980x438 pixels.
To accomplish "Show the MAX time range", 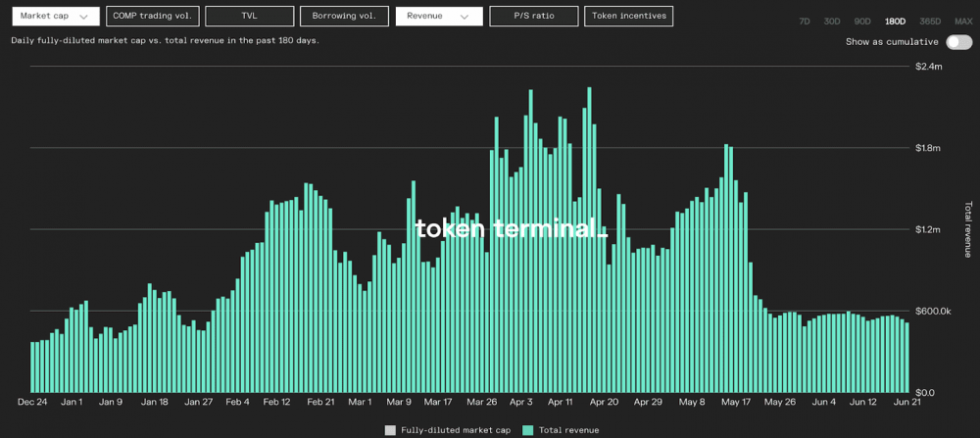I will coord(962,21).
